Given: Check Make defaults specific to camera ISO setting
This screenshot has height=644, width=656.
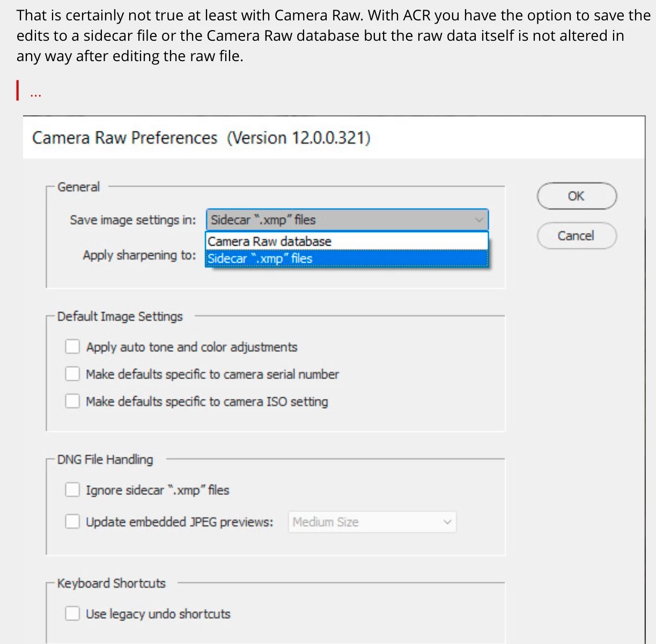Looking at the screenshot, I should click(72, 401).
